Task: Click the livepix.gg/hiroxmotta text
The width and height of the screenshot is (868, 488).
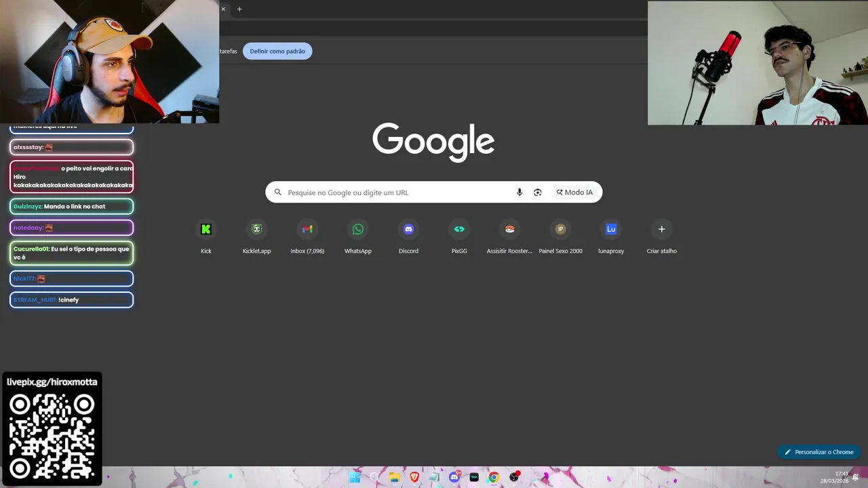Action: (x=52, y=382)
